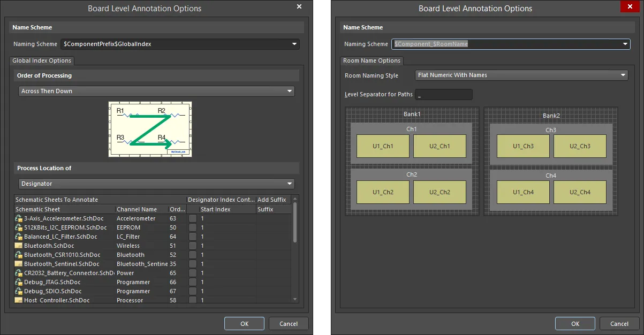Click the Level Separator for Paths field
The width and height of the screenshot is (644, 335).
(444, 95)
